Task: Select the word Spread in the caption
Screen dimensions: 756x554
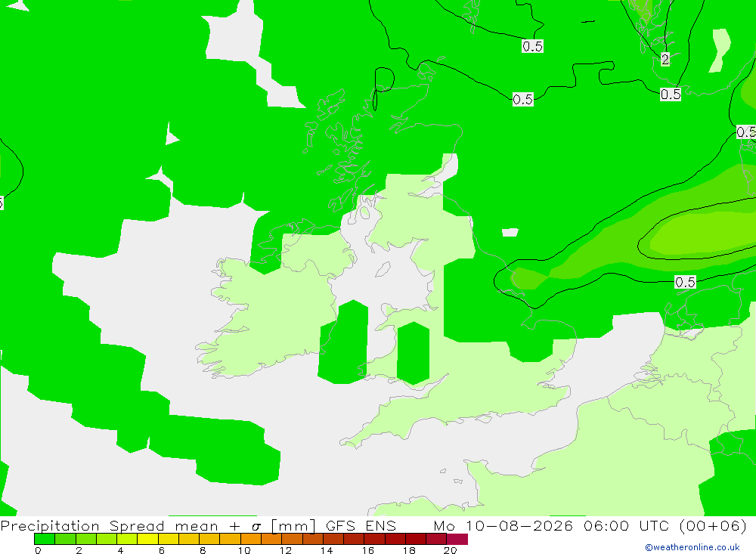Action: pyautogui.click(x=137, y=526)
